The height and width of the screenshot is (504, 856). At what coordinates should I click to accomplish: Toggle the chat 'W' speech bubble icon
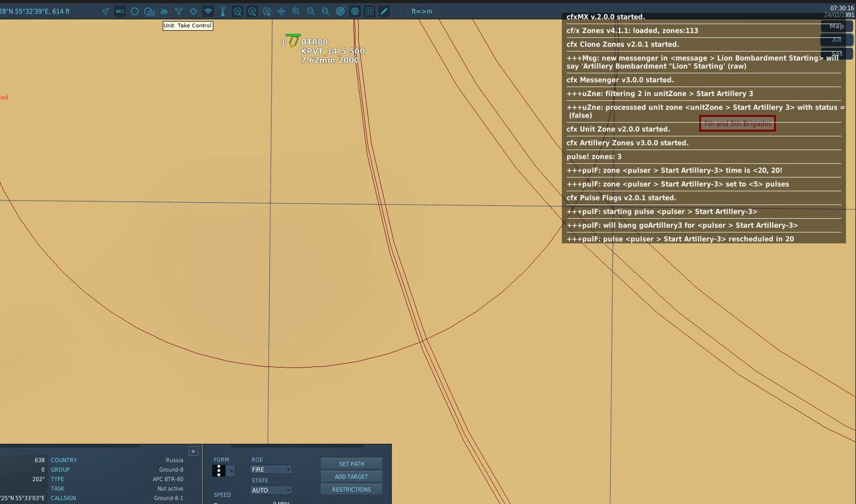tap(267, 11)
